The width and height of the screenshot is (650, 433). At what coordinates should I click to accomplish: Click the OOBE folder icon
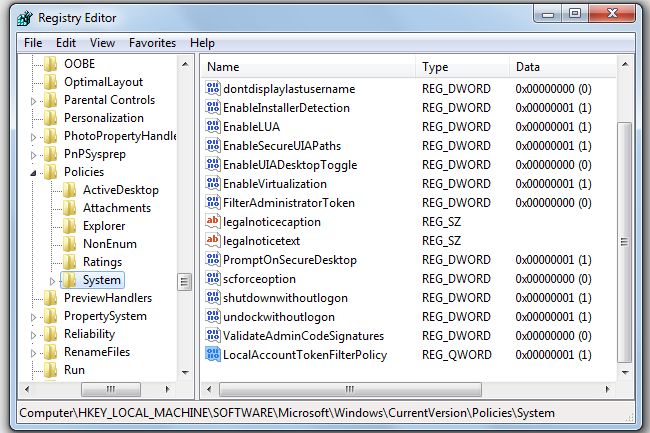pos(51,64)
